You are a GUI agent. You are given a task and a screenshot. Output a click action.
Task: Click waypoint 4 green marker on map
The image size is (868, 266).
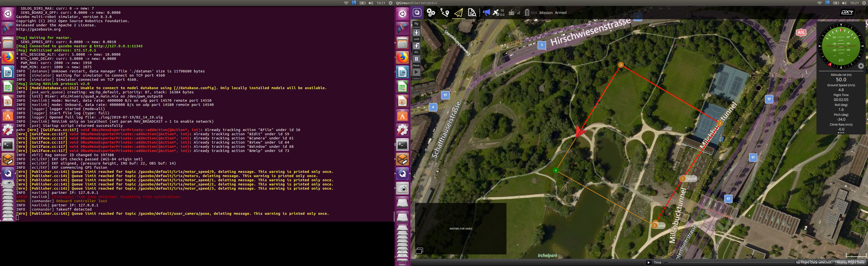pyautogui.click(x=556, y=170)
